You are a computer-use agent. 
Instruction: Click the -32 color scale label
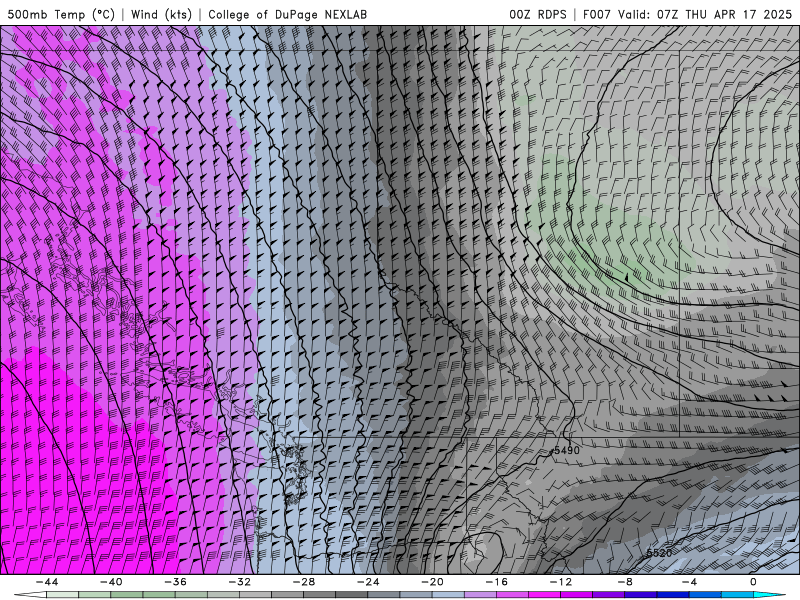click(239, 582)
